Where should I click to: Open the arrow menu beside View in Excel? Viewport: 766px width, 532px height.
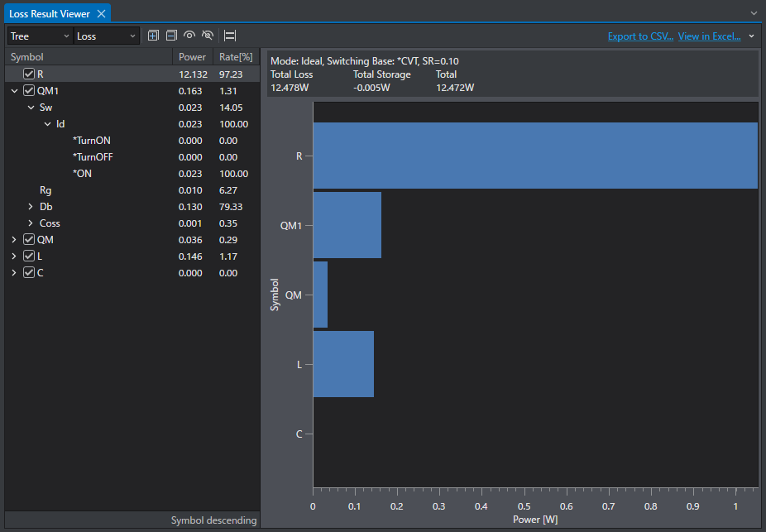tap(751, 36)
